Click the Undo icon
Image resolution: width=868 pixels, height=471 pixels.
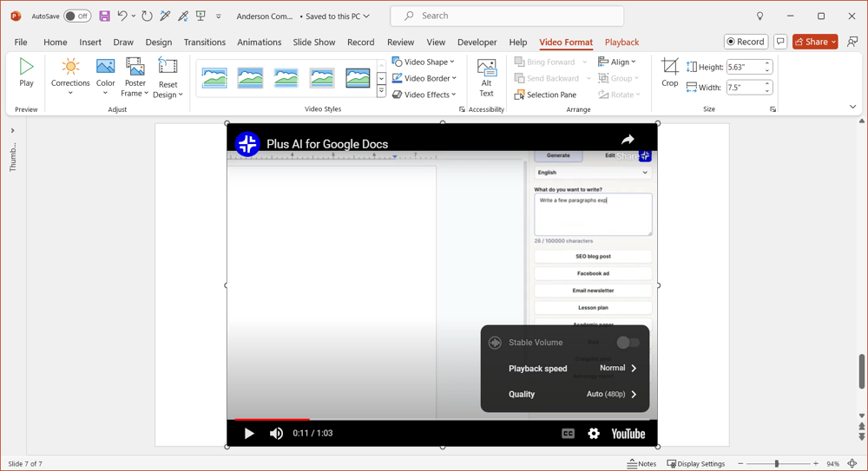pyautogui.click(x=122, y=16)
